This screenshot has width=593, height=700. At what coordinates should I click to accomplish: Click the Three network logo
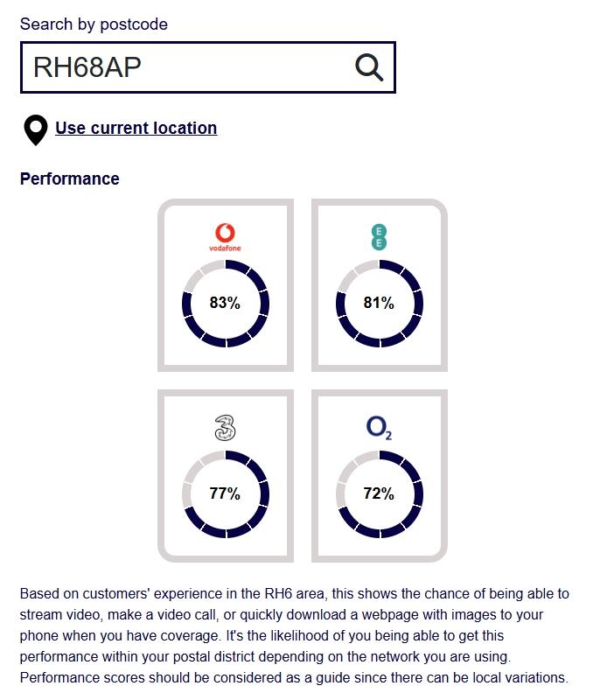click(225, 428)
